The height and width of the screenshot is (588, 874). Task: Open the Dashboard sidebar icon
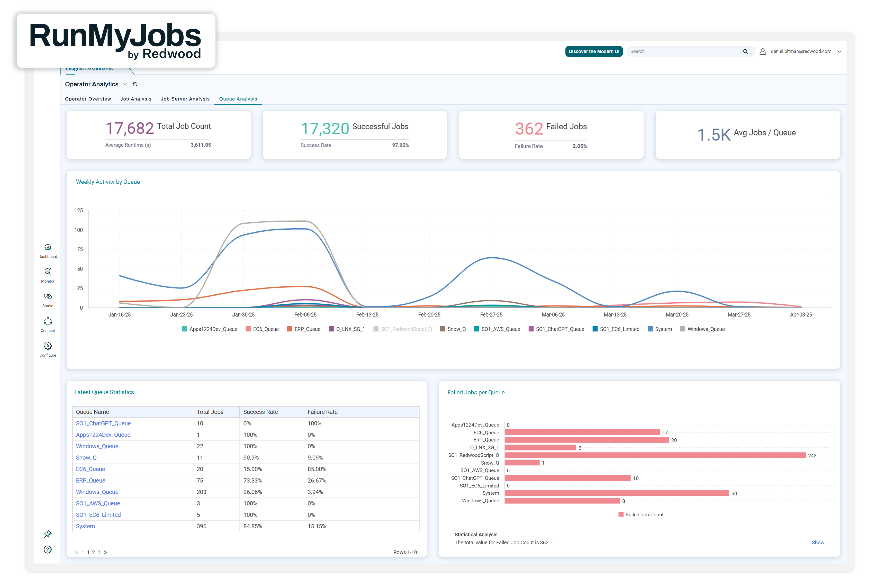pos(48,248)
